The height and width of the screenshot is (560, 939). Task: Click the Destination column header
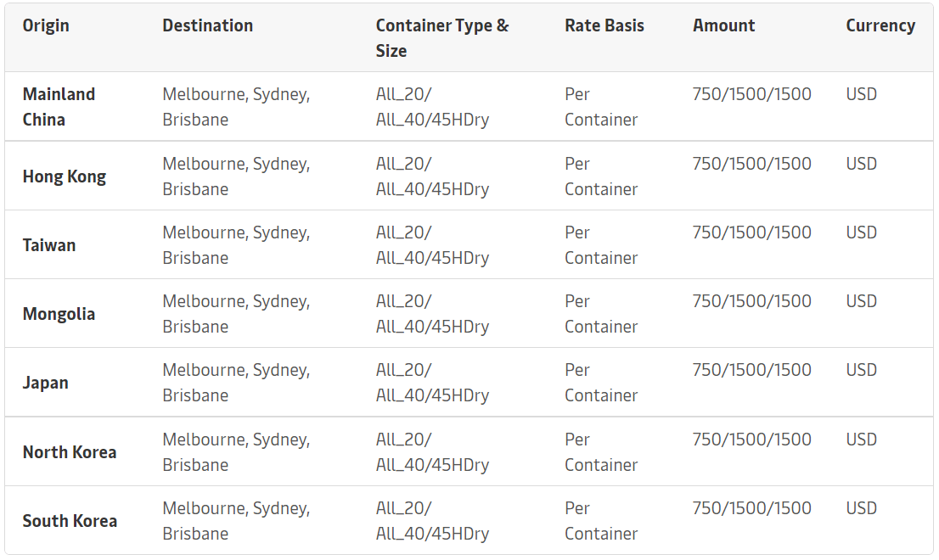[207, 25]
